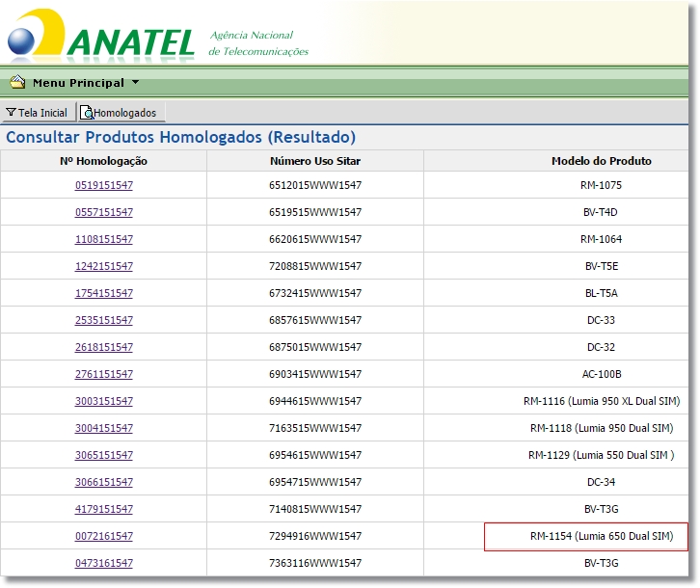Click the Sitar number 6944615WWW1547
700x588 pixels.
[x=315, y=401]
